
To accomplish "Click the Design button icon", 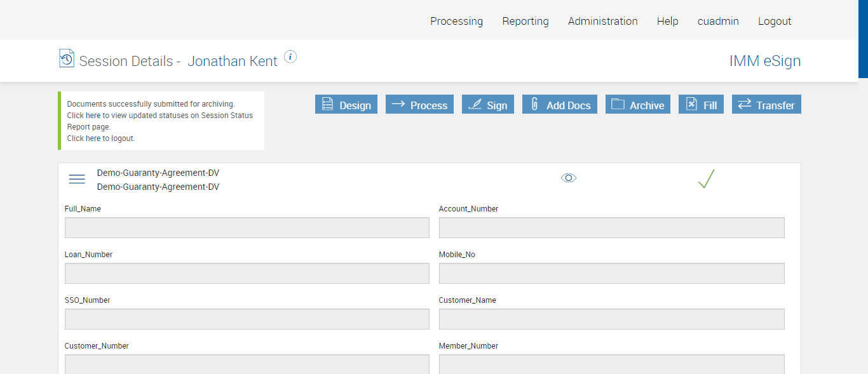I will [x=328, y=105].
